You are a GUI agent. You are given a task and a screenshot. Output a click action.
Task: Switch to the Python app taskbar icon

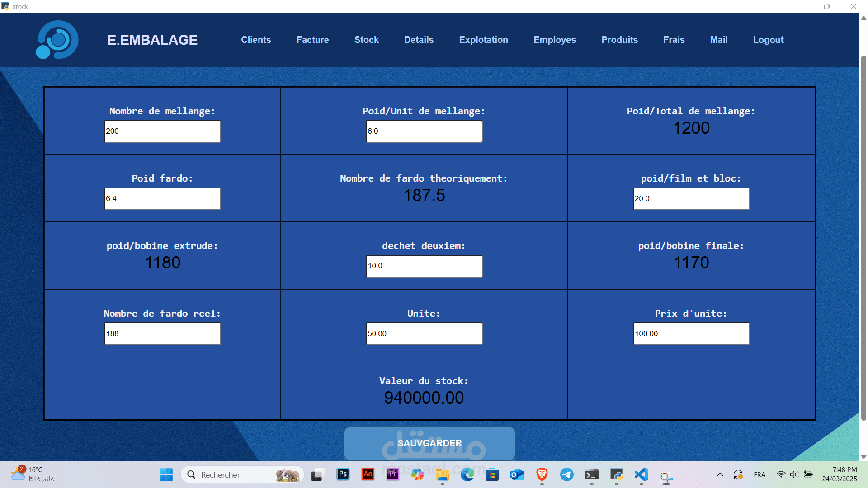pos(616,474)
